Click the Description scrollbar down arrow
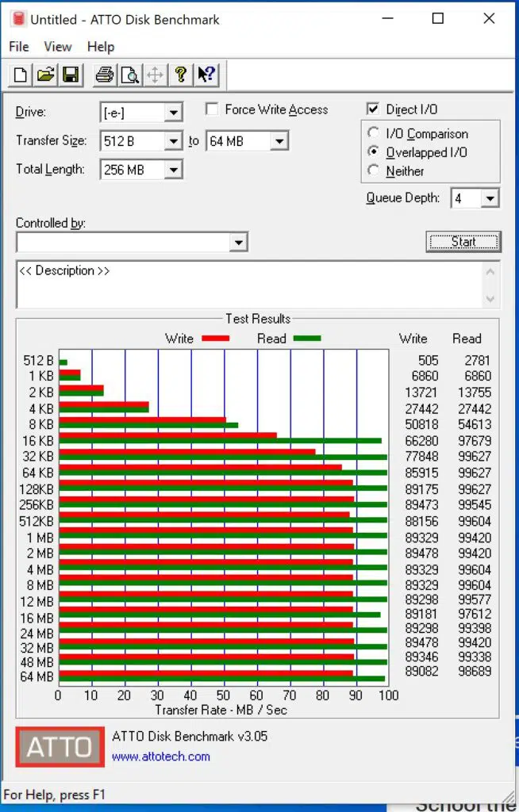 490,299
